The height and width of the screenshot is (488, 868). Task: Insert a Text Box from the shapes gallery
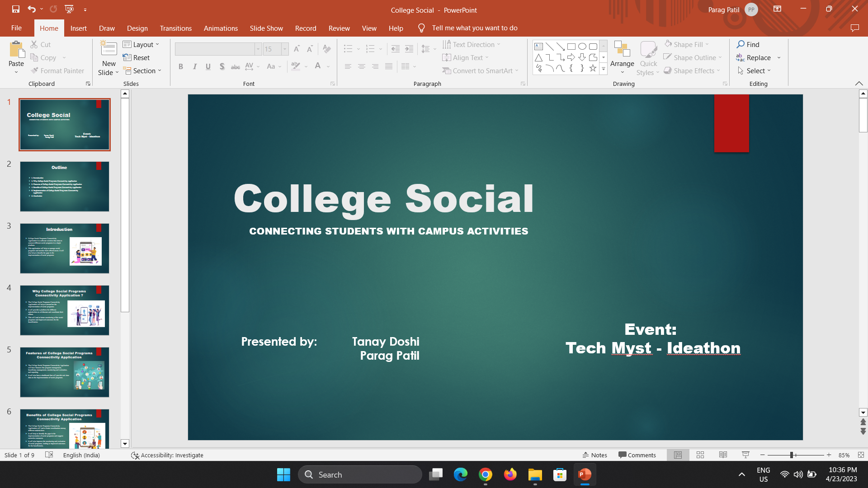coord(538,46)
